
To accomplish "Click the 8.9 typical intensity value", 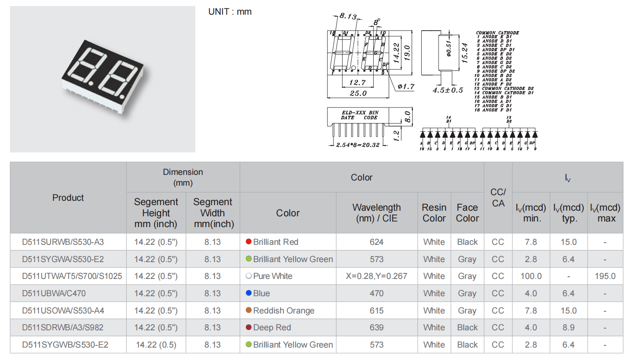I will (569, 327).
